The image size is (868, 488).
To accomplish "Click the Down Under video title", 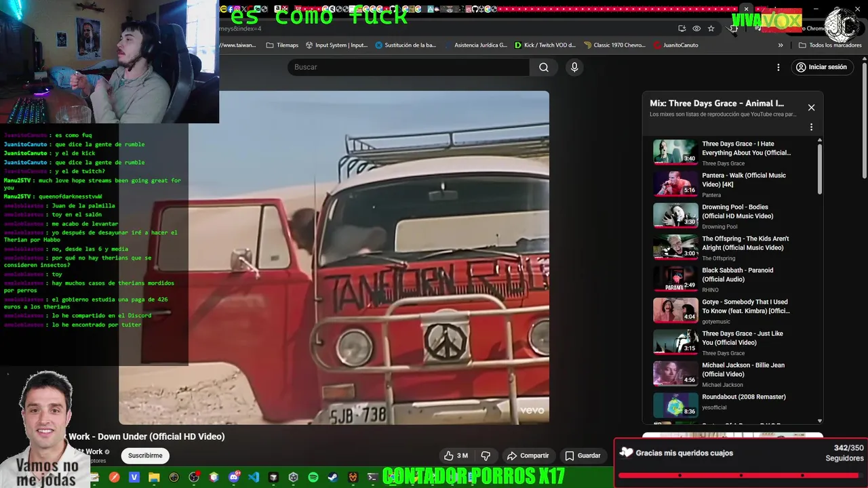I will 146,436.
